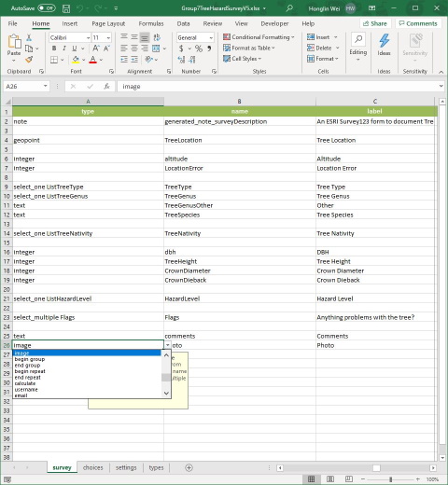Open the title bar search icon
Viewport: 448px width, 485px height.
pyautogui.click(x=289, y=8)
